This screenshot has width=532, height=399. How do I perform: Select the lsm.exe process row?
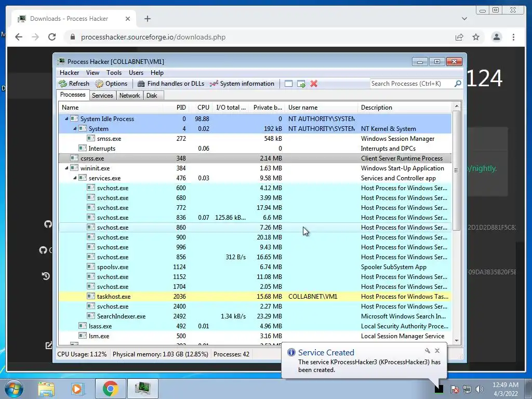coord(255,336)
